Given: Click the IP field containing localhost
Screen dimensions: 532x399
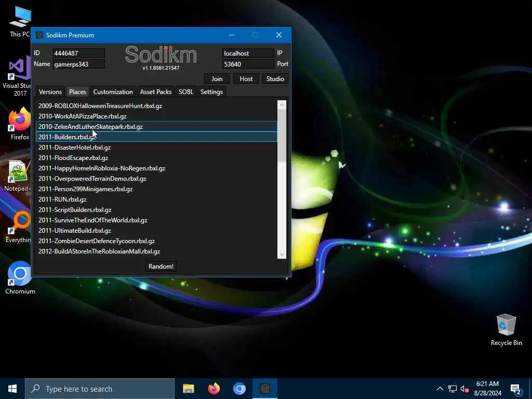Looking at the screenshot, I should tap(248, 54).
